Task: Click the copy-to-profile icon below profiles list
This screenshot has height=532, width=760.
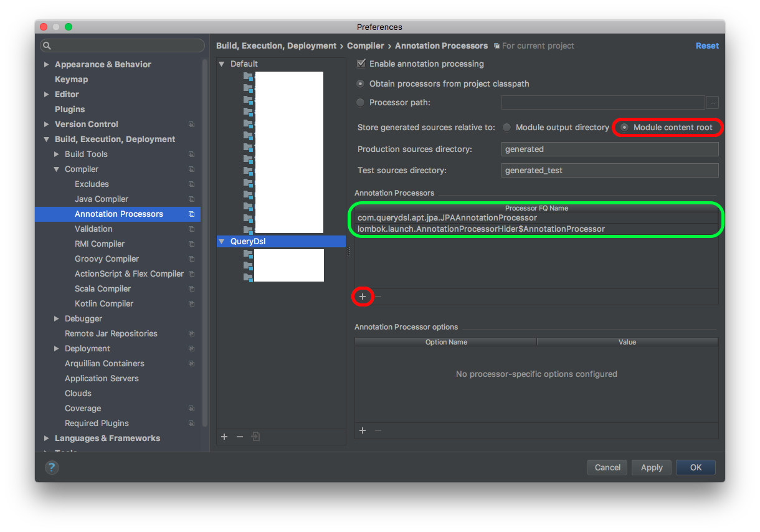Action: click(x=255, y=437)
